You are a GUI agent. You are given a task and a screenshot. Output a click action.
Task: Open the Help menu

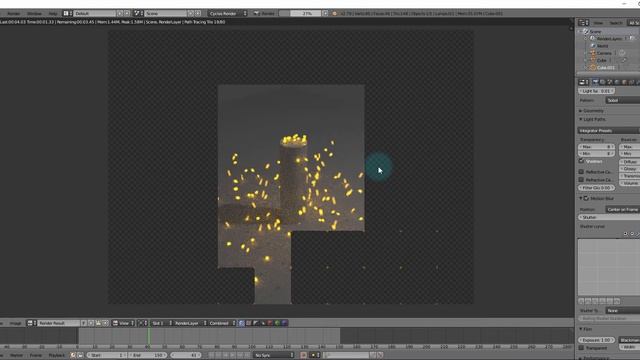[x=53, y=13]
